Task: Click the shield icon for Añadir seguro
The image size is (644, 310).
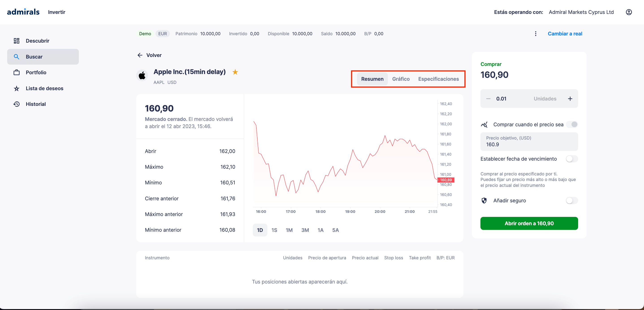Action: click(484, 200)
